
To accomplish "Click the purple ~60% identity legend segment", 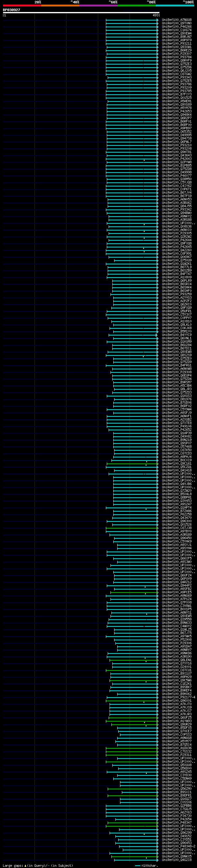I will click(98, 6).
